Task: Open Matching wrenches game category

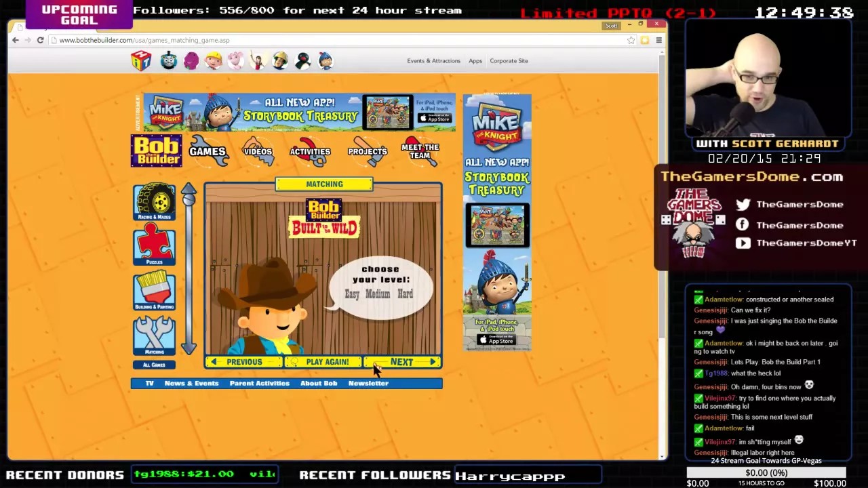Action: 155,335
